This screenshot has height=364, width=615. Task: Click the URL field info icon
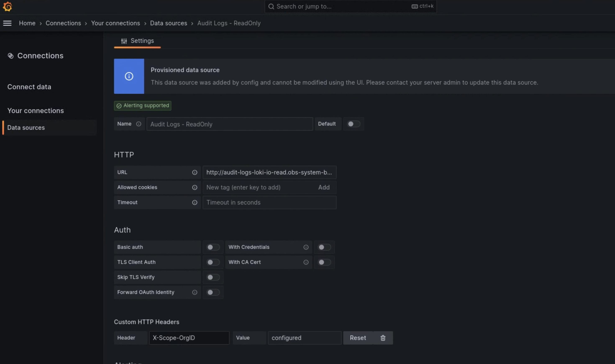(x=194, y=172)
